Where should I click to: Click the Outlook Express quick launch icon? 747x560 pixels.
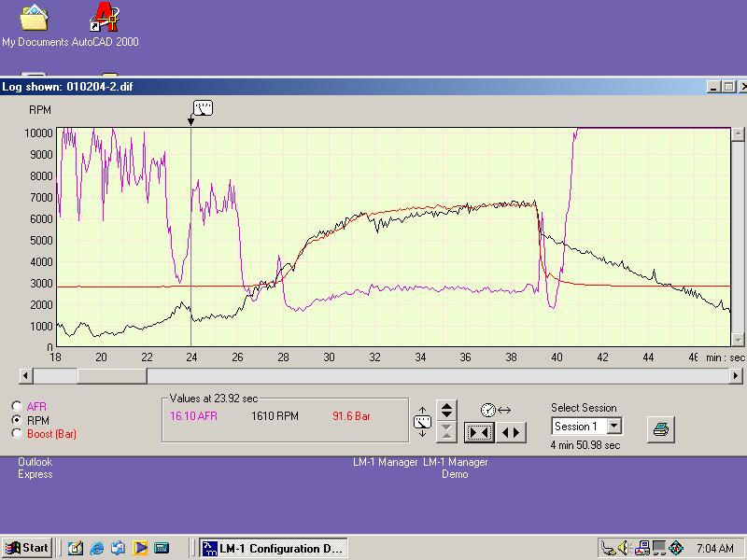click(x=119, y=548)
